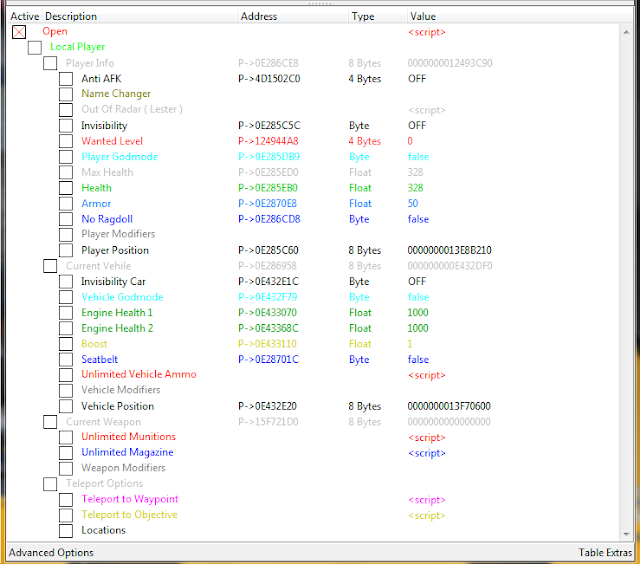Open Advanced Options panel

(x=51, y=553)
